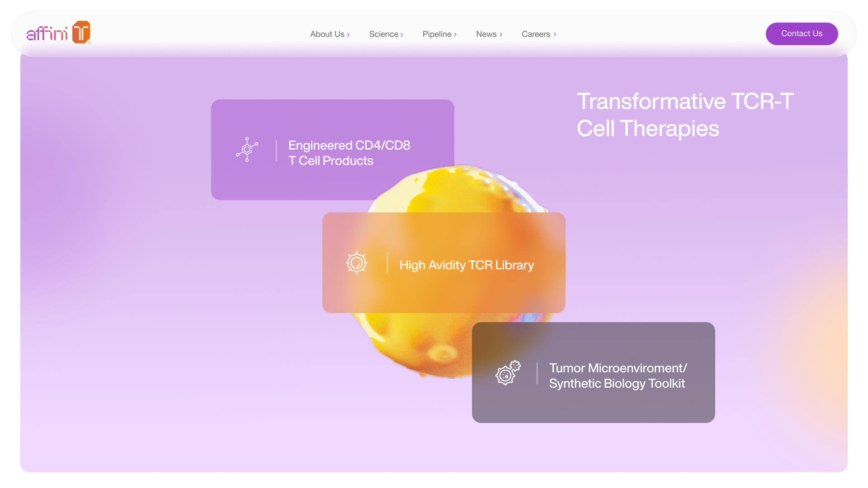Expand chevron next to Science

tap(401, 35)
